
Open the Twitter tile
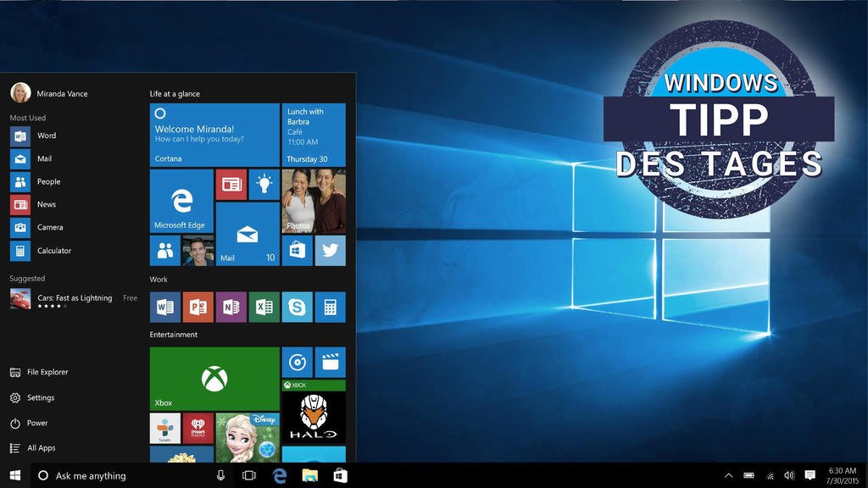pos(331,251)
